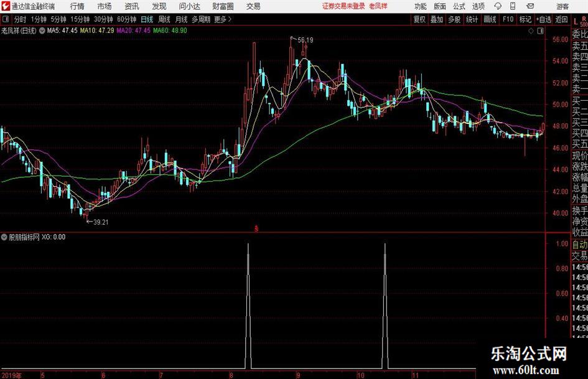Viewport: 588px width, 379px height.
Task: Add stock with +自选 button
Action: coord(544,19)
